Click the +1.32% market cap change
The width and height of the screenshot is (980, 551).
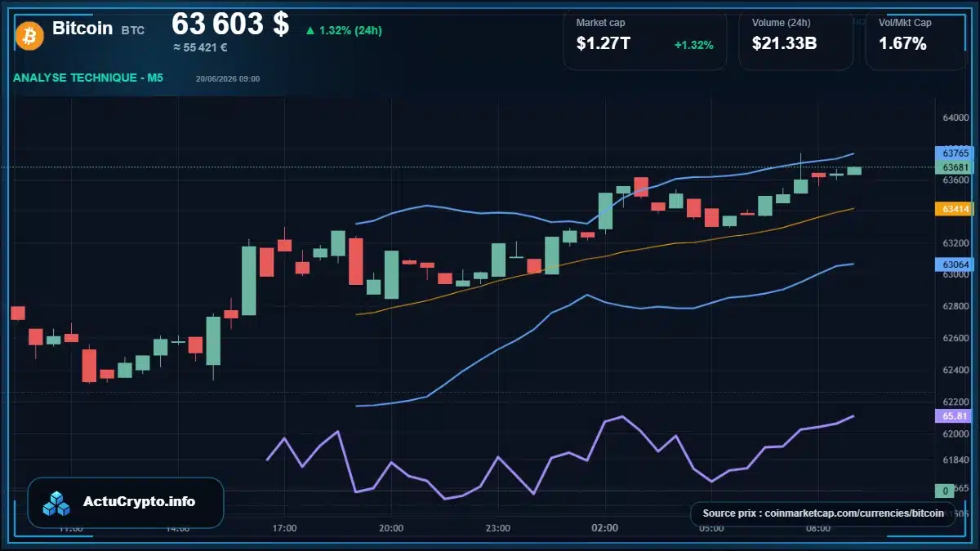(694, 45)
